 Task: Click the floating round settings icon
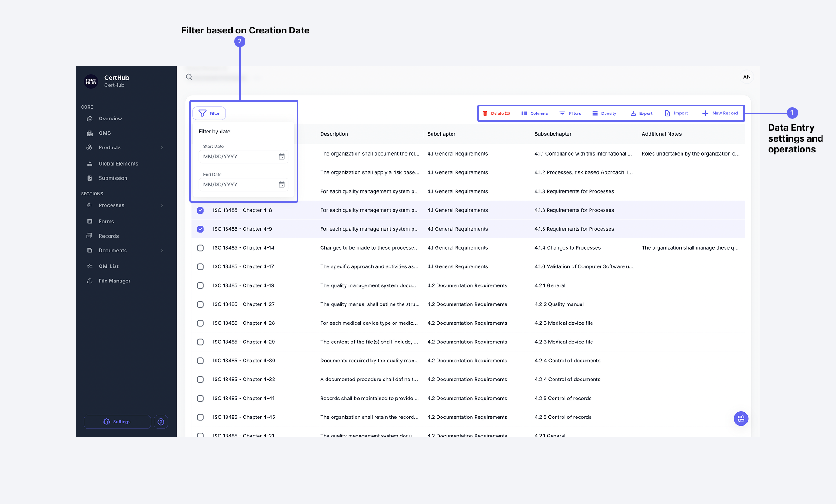click(740, 418)
